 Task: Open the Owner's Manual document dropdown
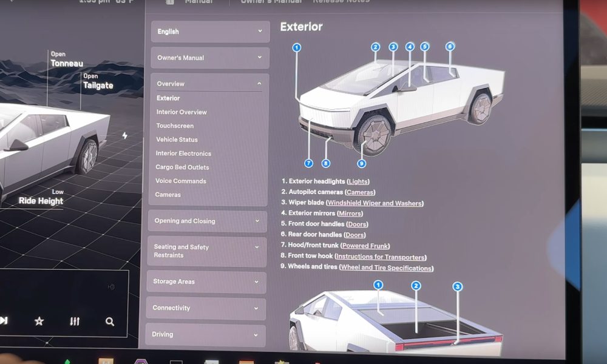coord(210,58)
